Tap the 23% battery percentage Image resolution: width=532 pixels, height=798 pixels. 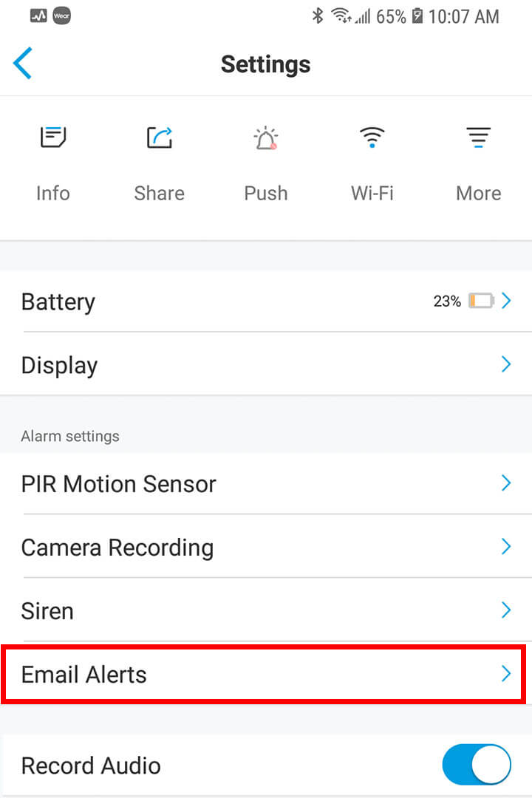(447, 301)
